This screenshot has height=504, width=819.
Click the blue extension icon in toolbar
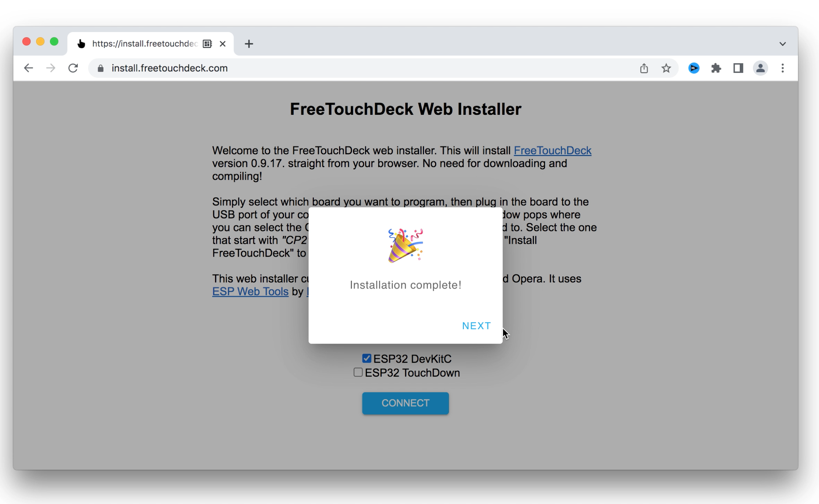click(x=694, y=68)
